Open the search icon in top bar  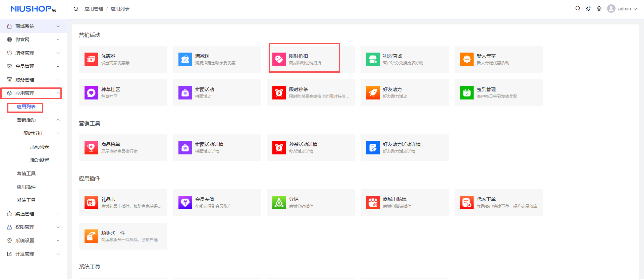[578, 9]
